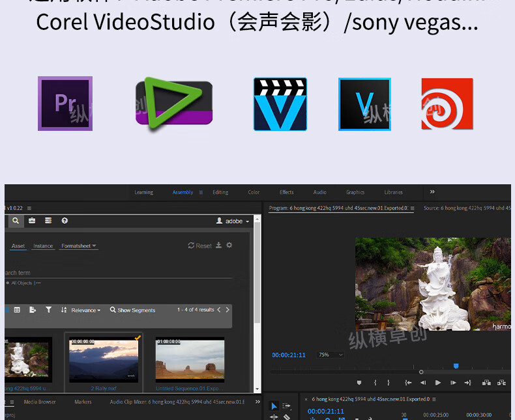Step back one frame
515x420 pixels.
tap(423, 383)
